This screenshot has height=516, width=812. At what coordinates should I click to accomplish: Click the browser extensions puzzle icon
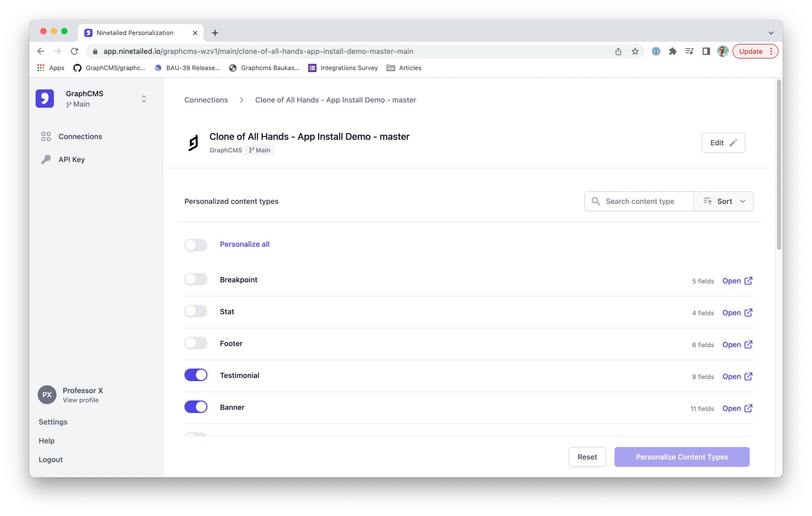coord(673,51)
